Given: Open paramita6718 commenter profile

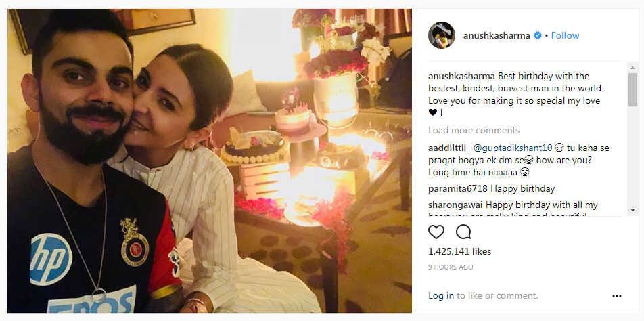Looking at the screenshot, I should coord(458,189).
